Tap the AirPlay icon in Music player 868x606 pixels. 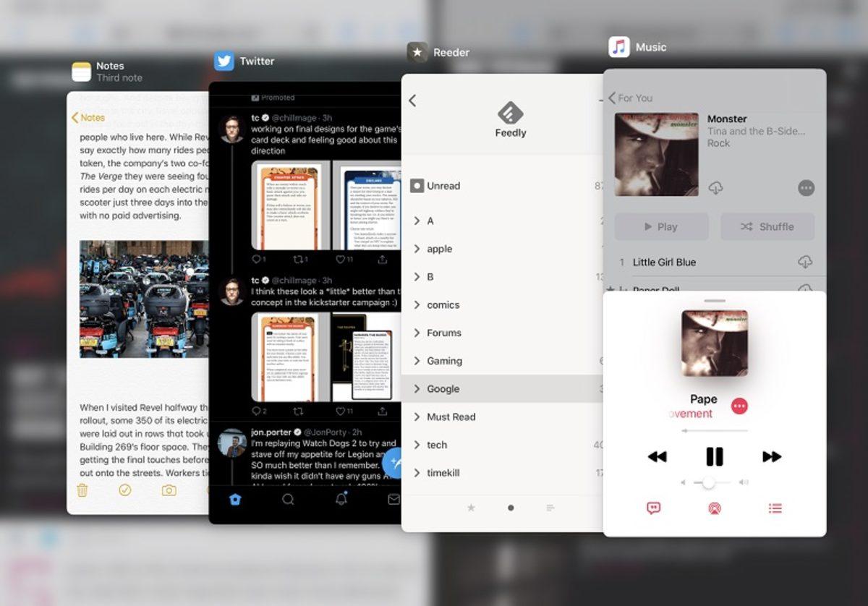coord(715,508)
